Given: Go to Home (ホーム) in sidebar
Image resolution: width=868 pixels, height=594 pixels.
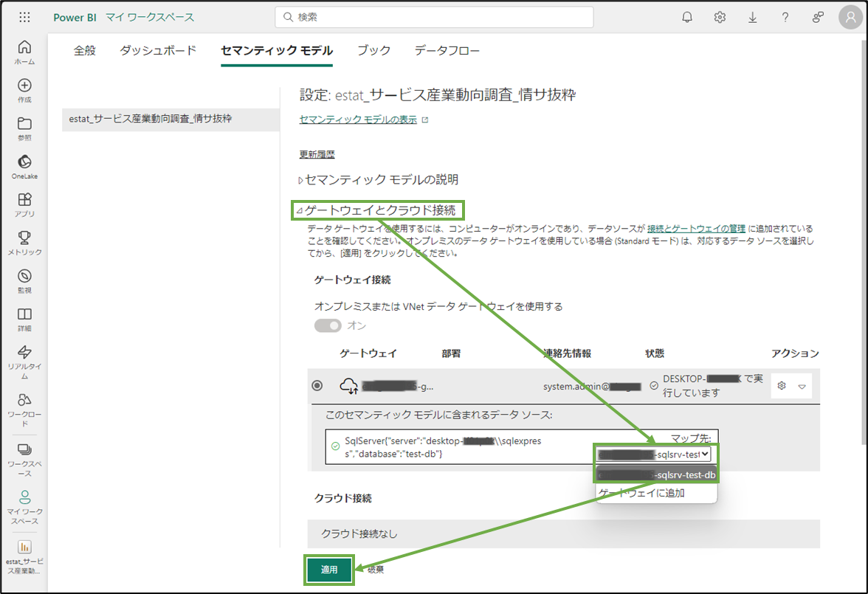Looking at the screenshot, I should pyautogui.click(x=24, y=52).
